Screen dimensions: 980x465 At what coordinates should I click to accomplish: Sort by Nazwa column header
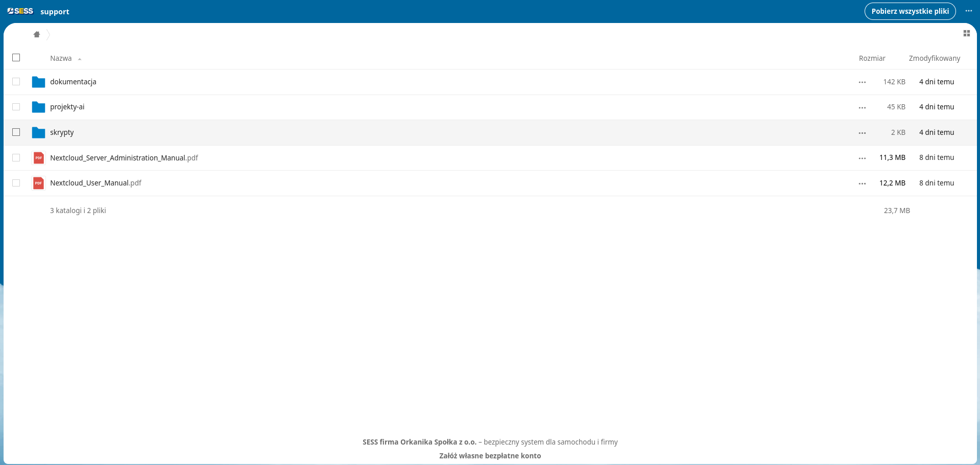(x=61, y=58)
